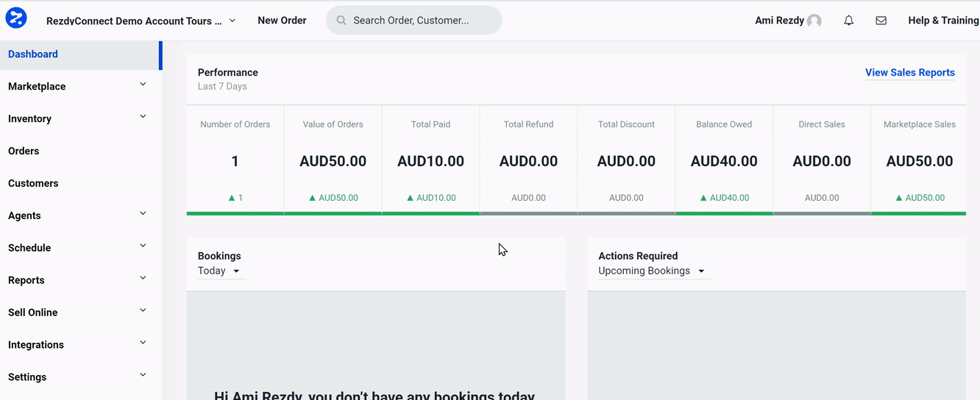Click the Number of Orders value 1
The image size is (980, 400).
point(235,161)
